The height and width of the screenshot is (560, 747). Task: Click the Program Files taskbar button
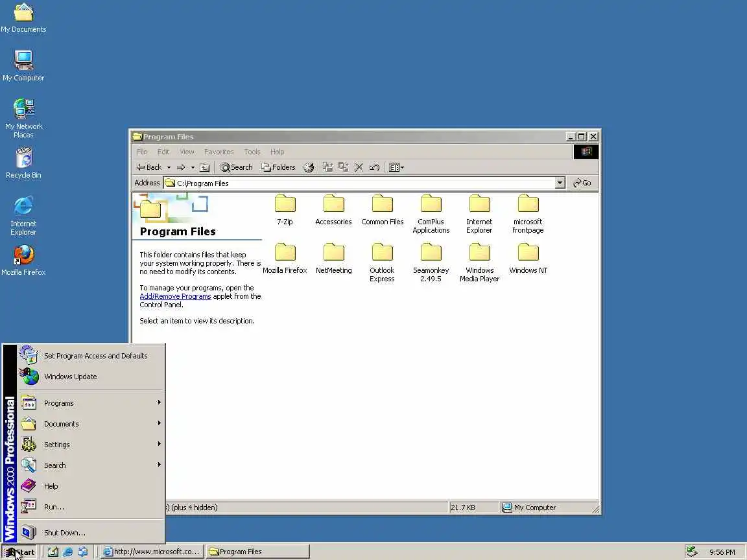coord(257,552)
